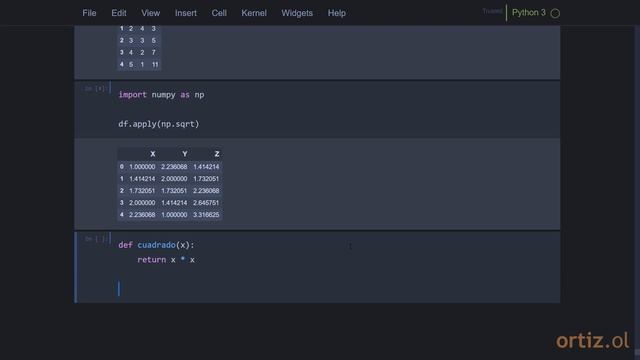Click the 'def cuadrado(x):' line
Screen dimensions: 640x360
[x=156, y=245]
